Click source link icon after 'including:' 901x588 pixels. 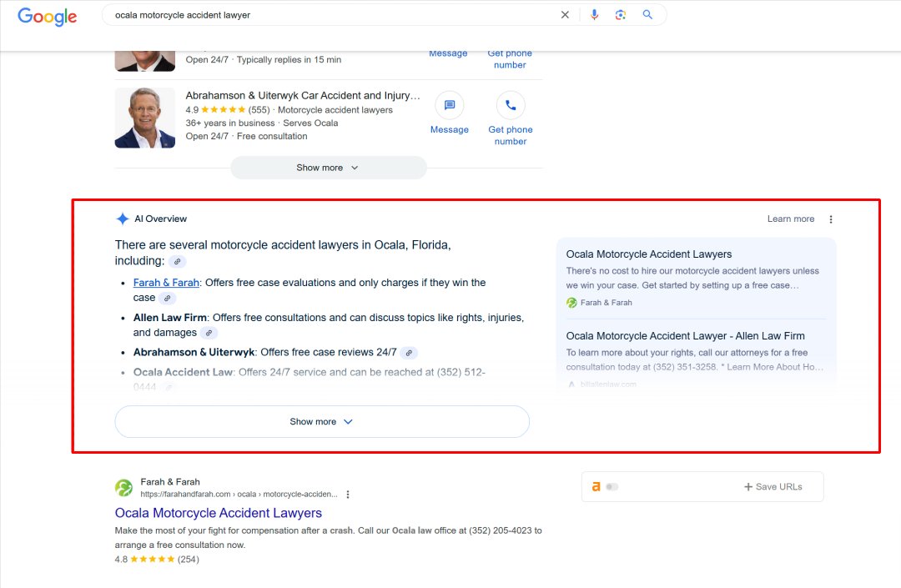pyautogui.click(x=178, y=261)
